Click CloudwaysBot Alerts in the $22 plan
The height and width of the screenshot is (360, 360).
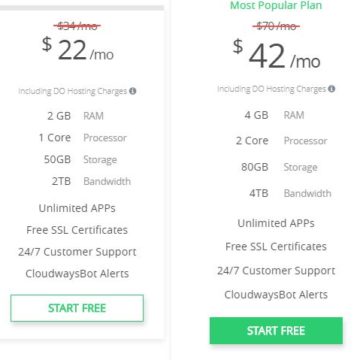(x=77, y=274)
